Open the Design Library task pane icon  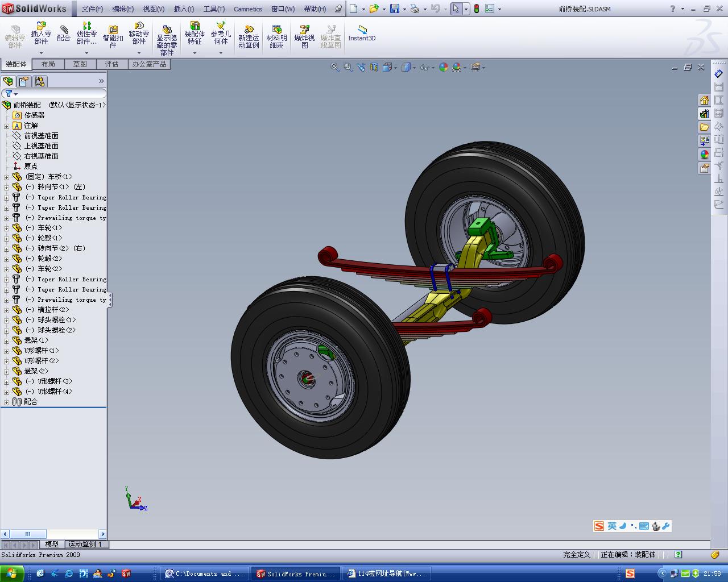pyautogui.click(x=705, y=114)
